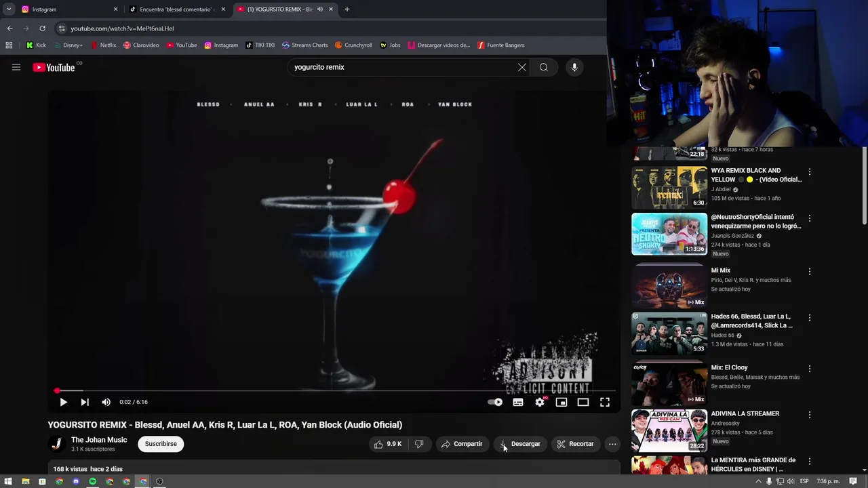This screenshot has height=488, width=868.
Task: View site information icon in address bar
Action: (x=62, y=28)
